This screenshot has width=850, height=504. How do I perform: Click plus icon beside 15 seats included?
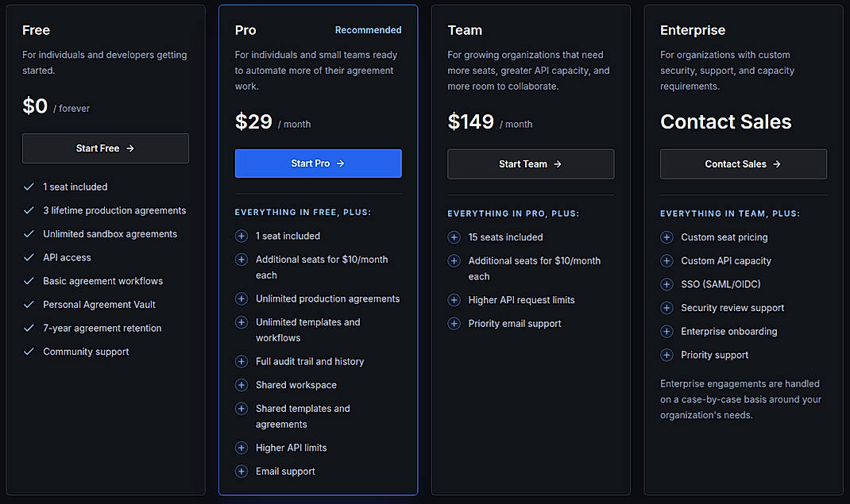coord(454,237)
